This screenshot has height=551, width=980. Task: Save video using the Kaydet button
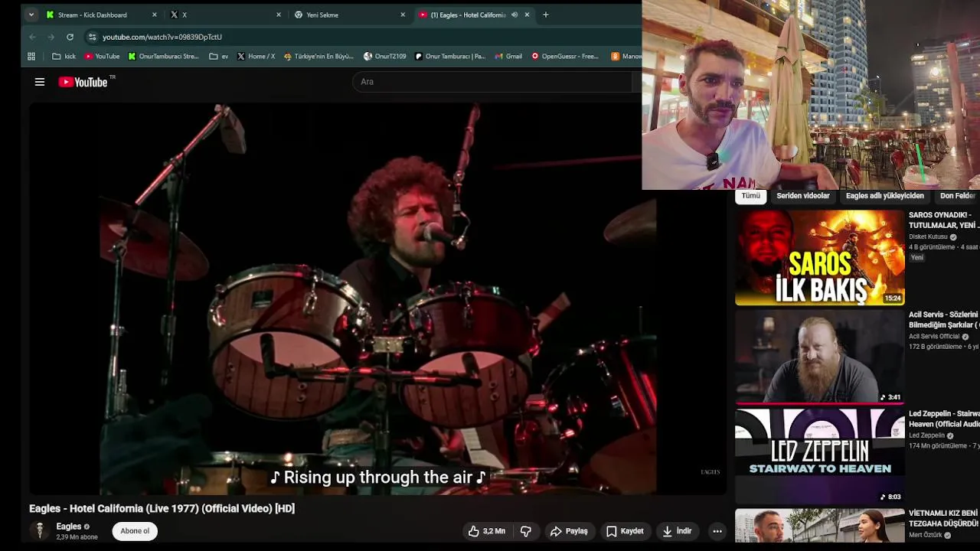625,531
